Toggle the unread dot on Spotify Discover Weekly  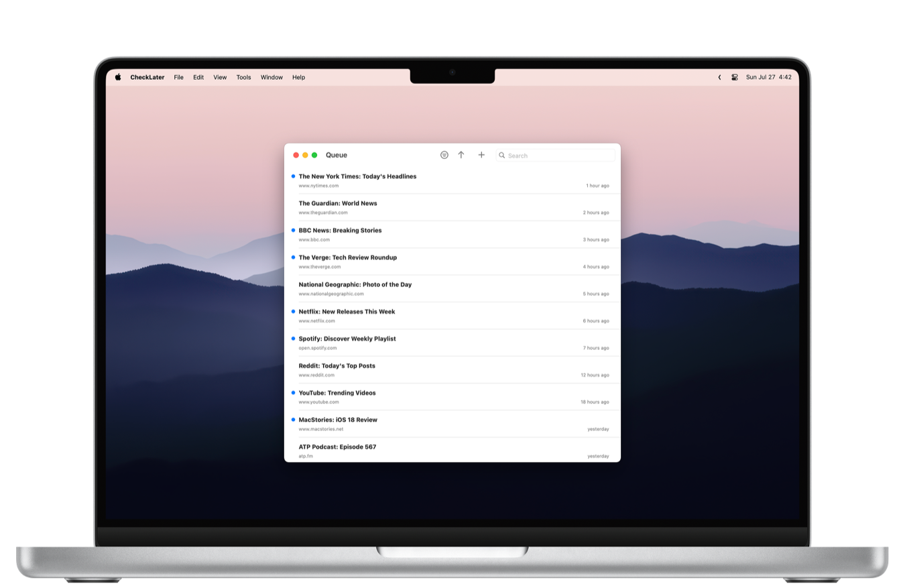(x=292, y=339)
